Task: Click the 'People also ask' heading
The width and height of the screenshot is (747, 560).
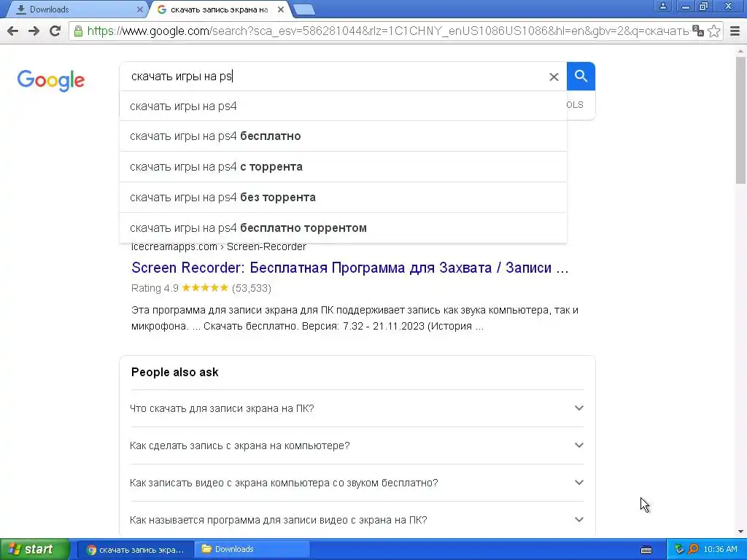Action: coord(175,372)
